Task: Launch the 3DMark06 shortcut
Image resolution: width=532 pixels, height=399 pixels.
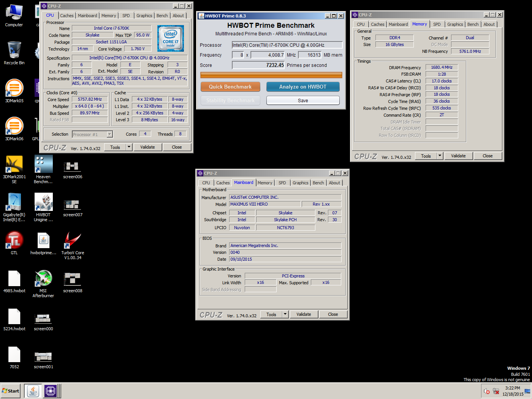Action: (x=14, y=129)
